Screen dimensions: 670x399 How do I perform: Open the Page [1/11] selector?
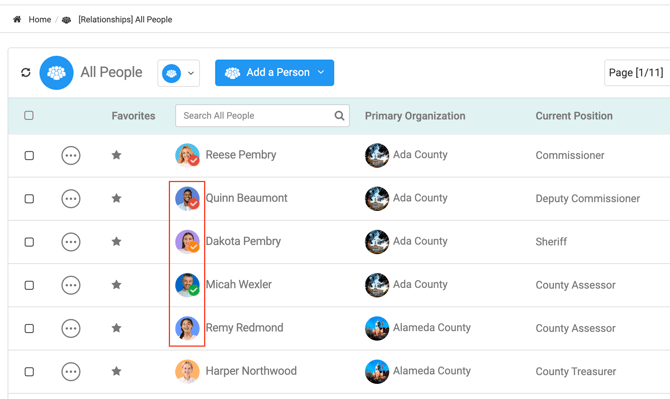637,73
